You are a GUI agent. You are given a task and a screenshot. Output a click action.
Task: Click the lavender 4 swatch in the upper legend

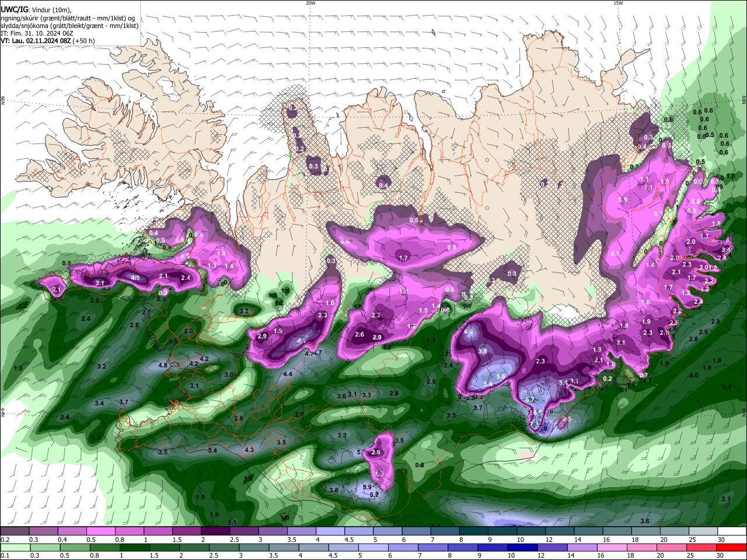coord(330,531)
